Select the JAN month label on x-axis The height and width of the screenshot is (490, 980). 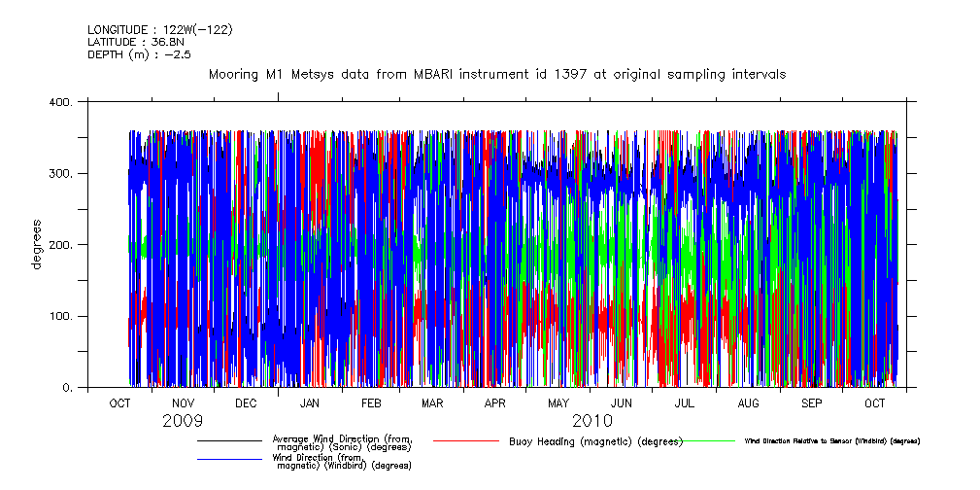tap(309, 403)
